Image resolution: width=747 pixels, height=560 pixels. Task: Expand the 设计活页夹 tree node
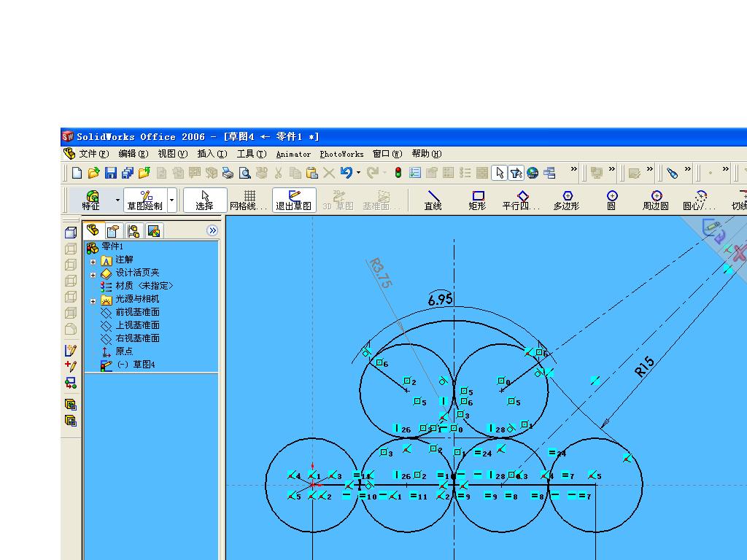(93, 275)
